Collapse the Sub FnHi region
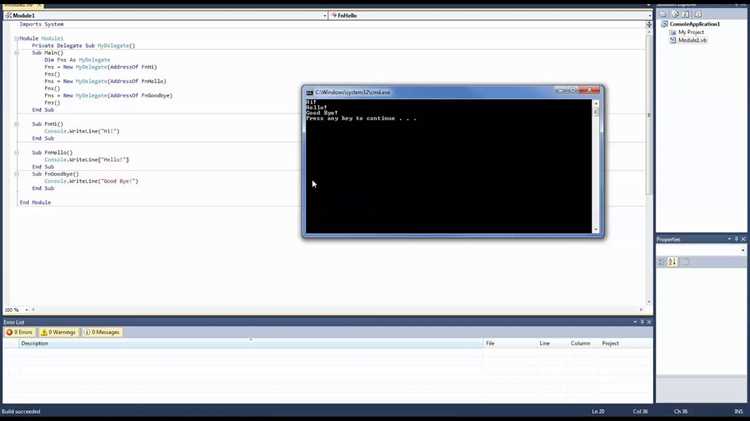This screenshot has height=421, width=750. point(16,124)
